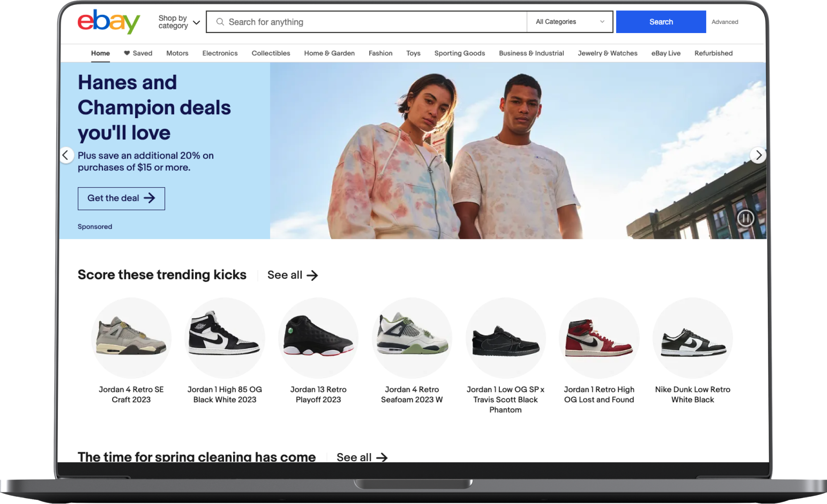This screenshot has height=504, width=827.
Task: Click the Get the deal button
Action: pos(121,198)
